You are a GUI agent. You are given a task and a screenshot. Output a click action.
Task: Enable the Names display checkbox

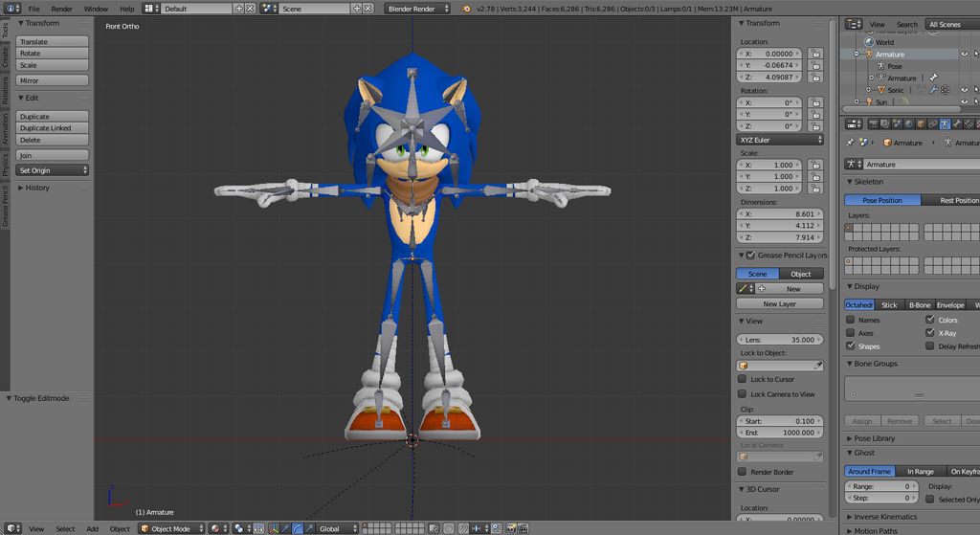point(850,320)
